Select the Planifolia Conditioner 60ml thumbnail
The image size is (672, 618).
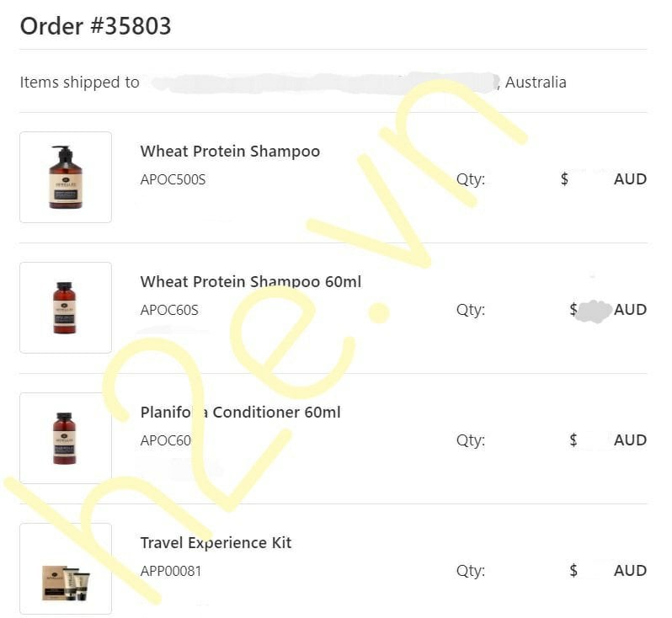tap(66, 438)
